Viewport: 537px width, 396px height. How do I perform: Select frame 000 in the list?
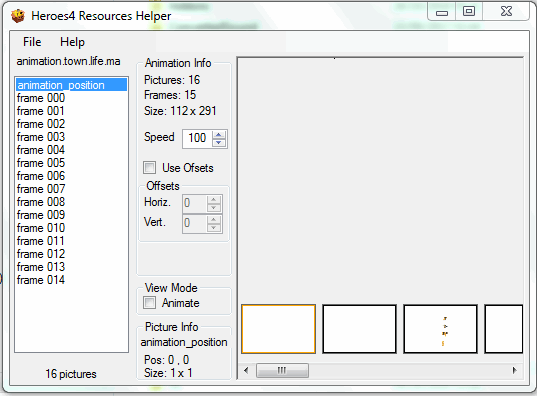(71, 98)
